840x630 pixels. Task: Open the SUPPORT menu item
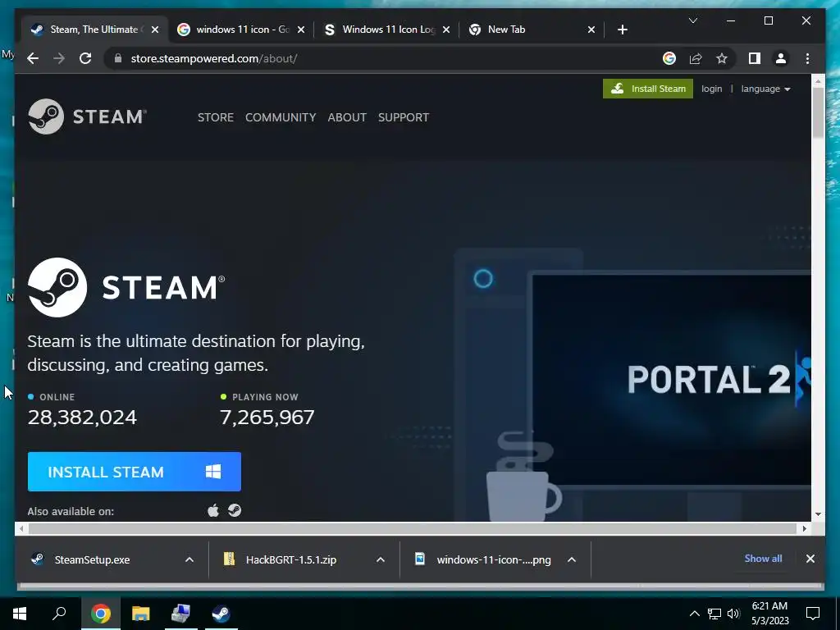click(x=404, y=117)
